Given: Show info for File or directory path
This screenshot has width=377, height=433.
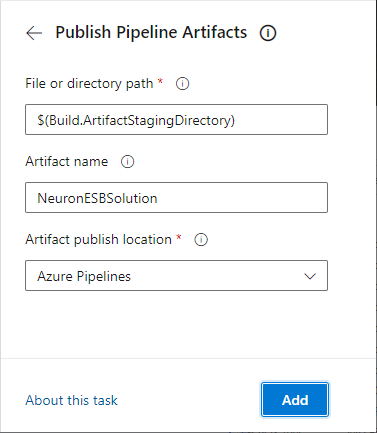Looking at the screenshot, I should pos(182,84).
